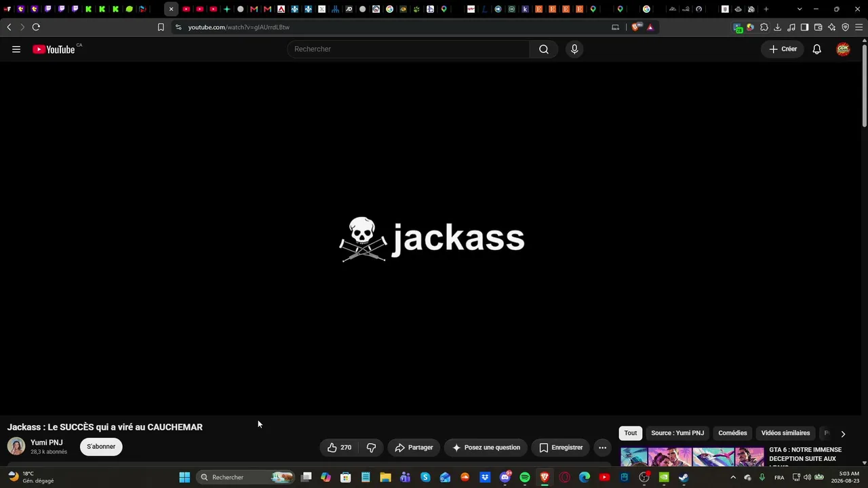Open the taskbar volume speaker icon
The height and width of the screenshot is (488, 868).
[807, 477]
